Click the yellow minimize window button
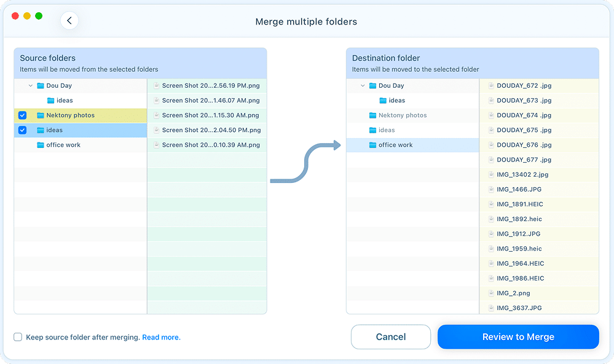The image size is (614, 364). click(27, 16)
